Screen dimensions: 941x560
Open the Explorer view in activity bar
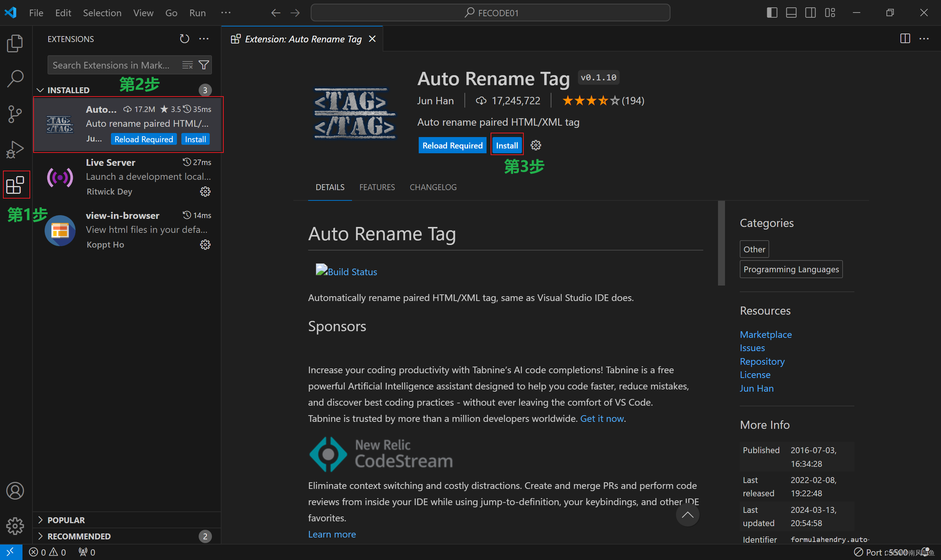(15, 43)
